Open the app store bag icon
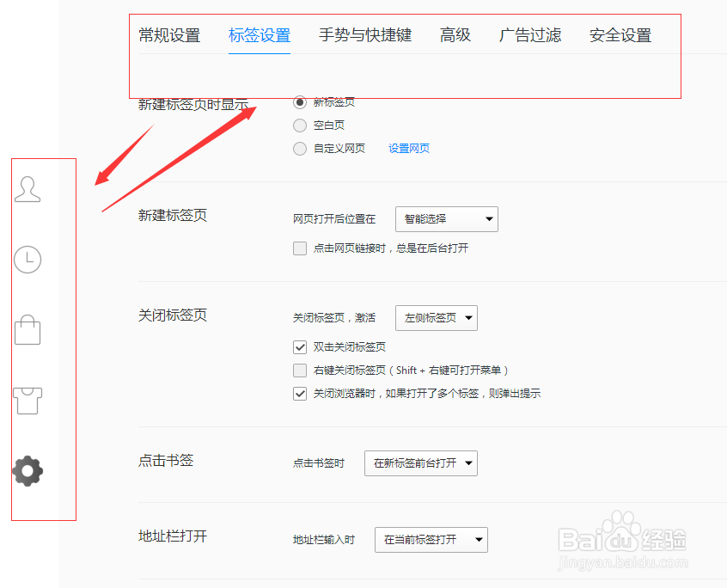 coord(27,330)
